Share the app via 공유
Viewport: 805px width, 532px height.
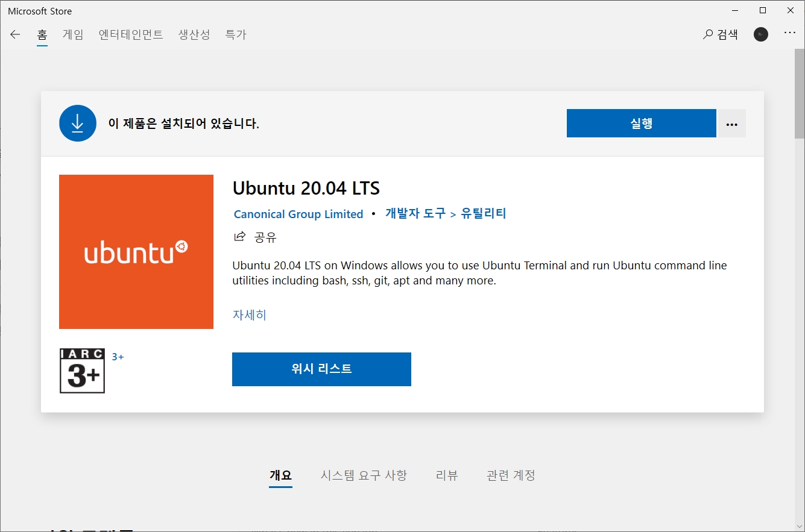255,237
